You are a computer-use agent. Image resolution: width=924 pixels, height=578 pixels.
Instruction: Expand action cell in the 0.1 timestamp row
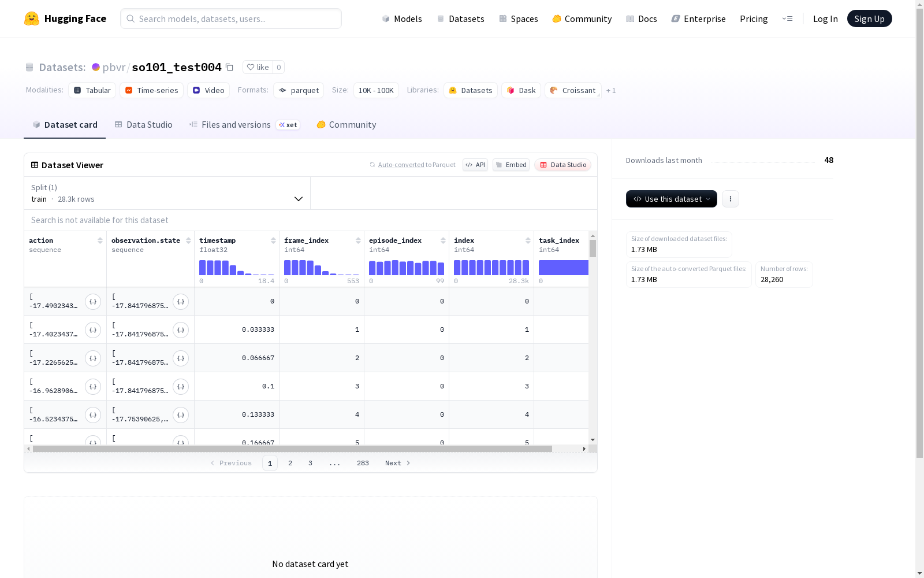[93, 387]
